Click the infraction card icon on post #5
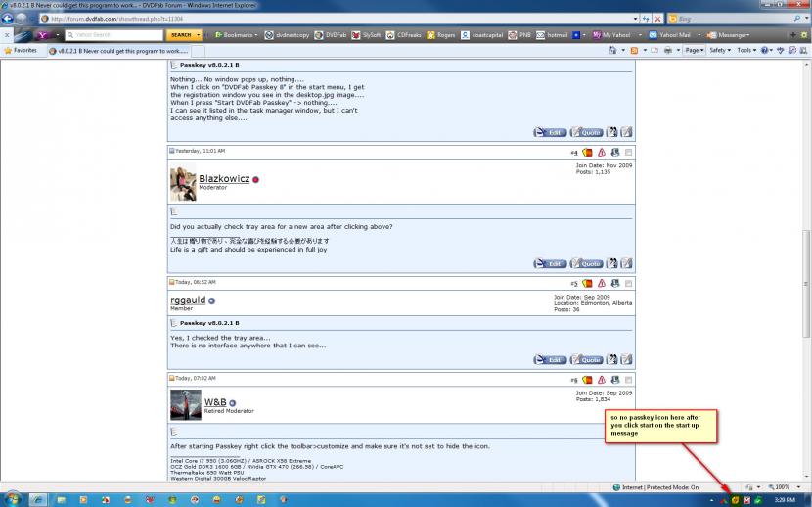This screenshot has width=812, height=507. pos(587,283)
